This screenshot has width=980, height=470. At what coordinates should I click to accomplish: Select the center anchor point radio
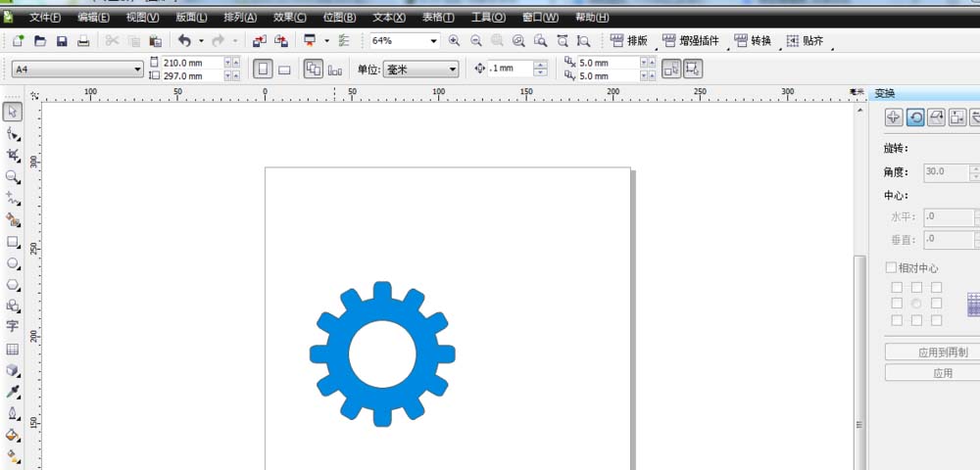coord(916,304)
